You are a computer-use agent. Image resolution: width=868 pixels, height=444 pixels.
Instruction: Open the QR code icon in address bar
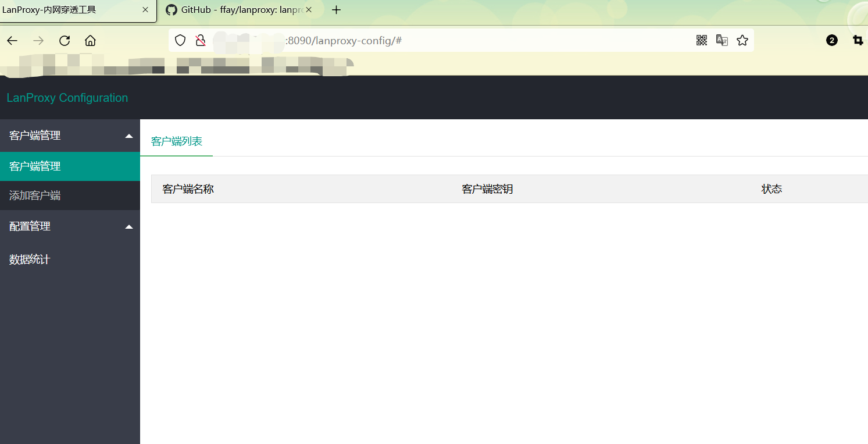click(702, 40)
